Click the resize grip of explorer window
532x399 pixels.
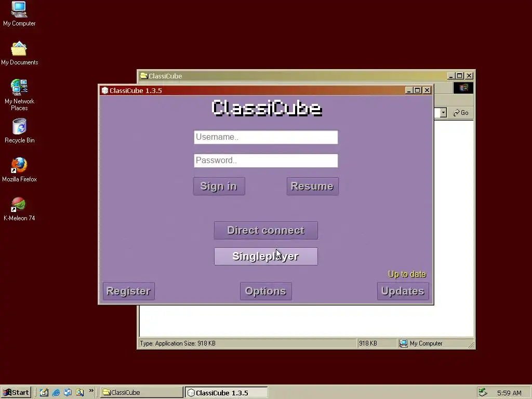[x=471, y=345]
